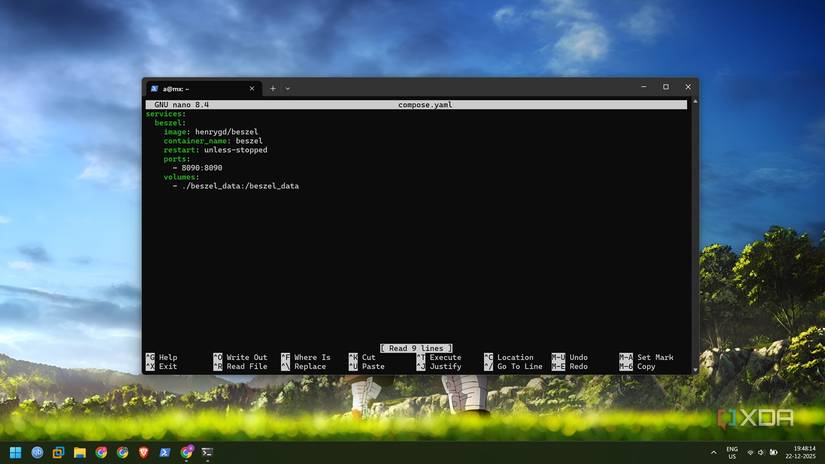Click the container_name: beszel line
This screenshot has height=464, width=825.
tap(213, 140)
